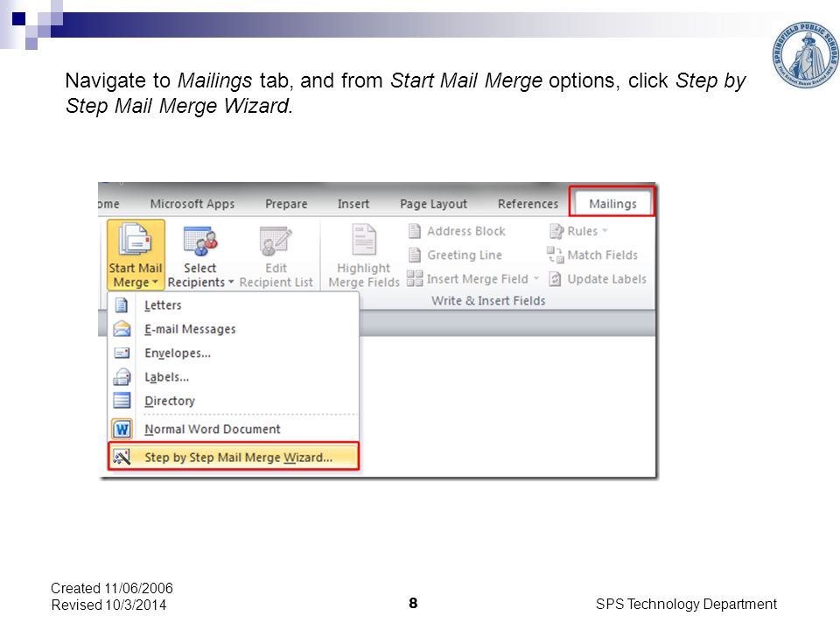Click the Greeting Line icon
840x630 pixels.
[x=414, y=255]
